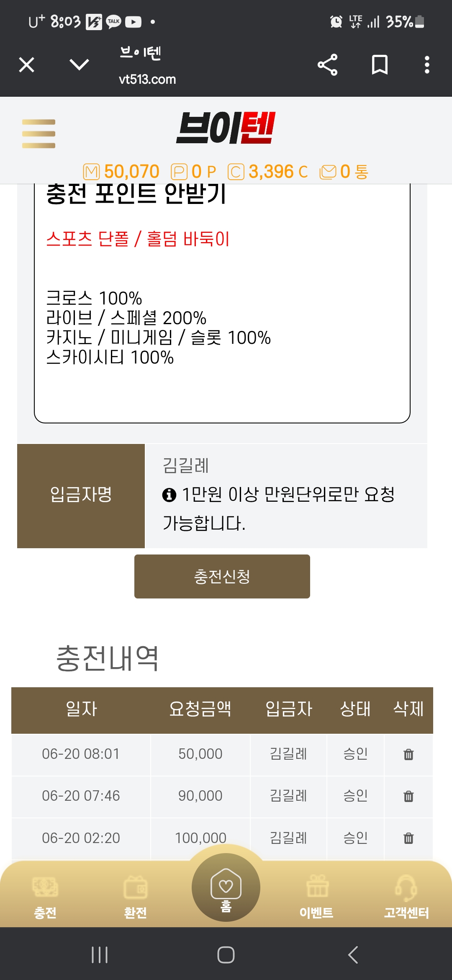
Task: Delete the 50,000 charge record
Action: (x=408, y=754)
